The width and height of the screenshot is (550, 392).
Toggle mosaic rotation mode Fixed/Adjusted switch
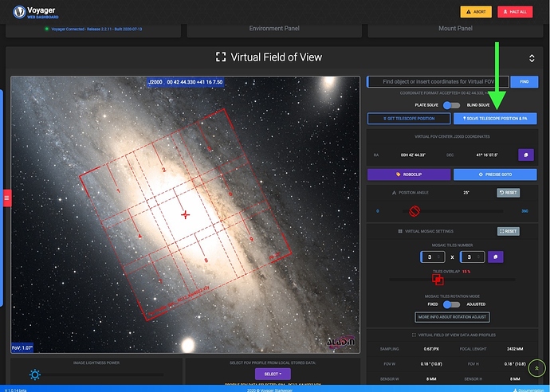(x=451, y=304)
